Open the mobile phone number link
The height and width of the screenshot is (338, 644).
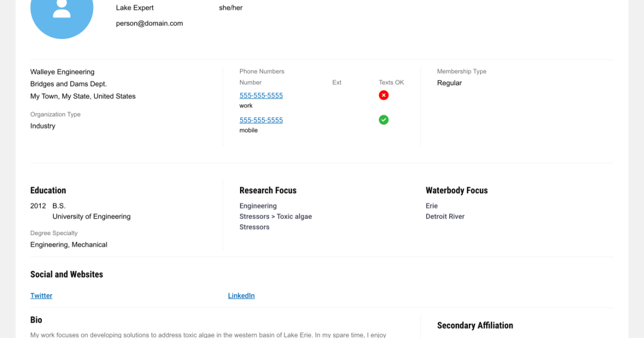point(261,121)
